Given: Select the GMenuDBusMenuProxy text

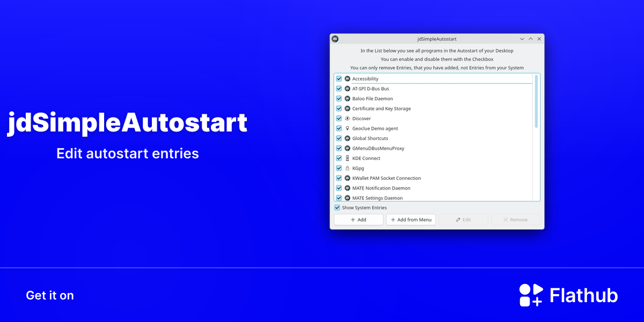Looking at the screenshot, I should click(378, 148).
